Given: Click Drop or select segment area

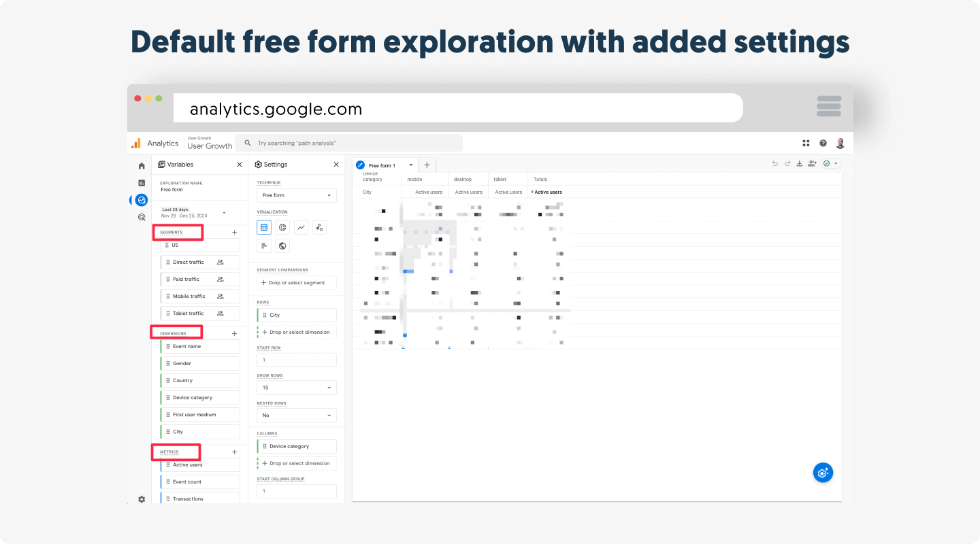Looking at the screenshot, I should (x=297, y=282).
